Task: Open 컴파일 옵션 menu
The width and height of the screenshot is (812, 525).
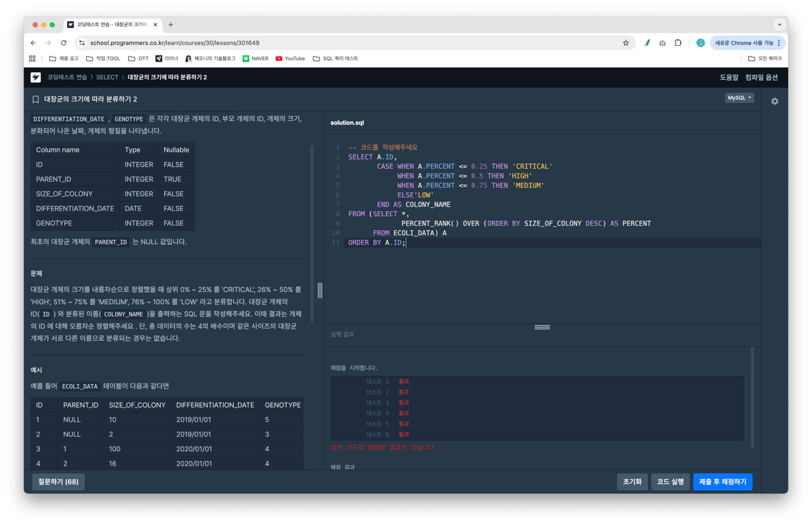Action: tap(761, 77)
